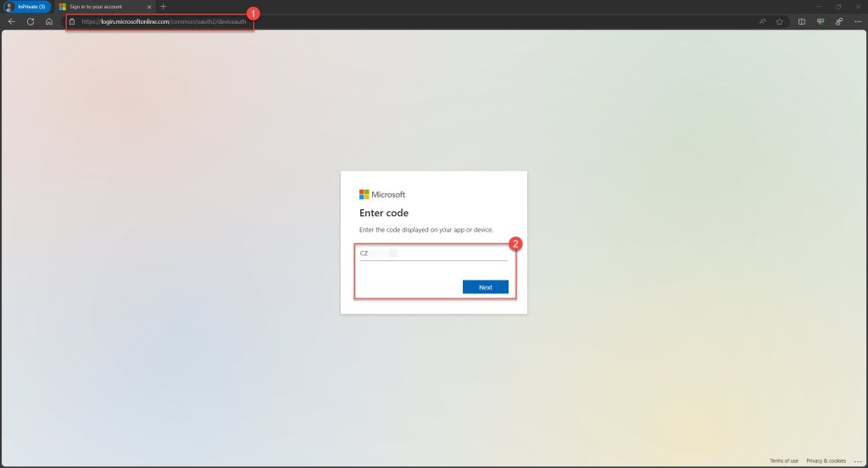Open Read aloud icon in address bar

(763, 21)
